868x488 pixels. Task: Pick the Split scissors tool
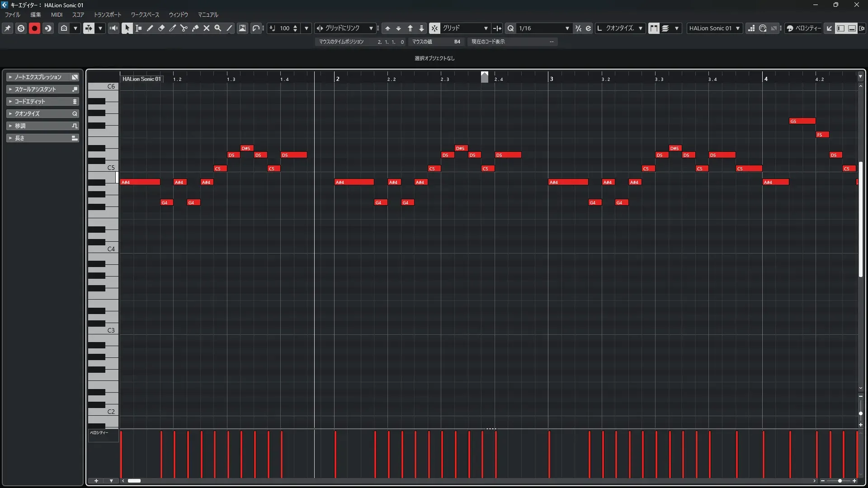click(184, 28)
